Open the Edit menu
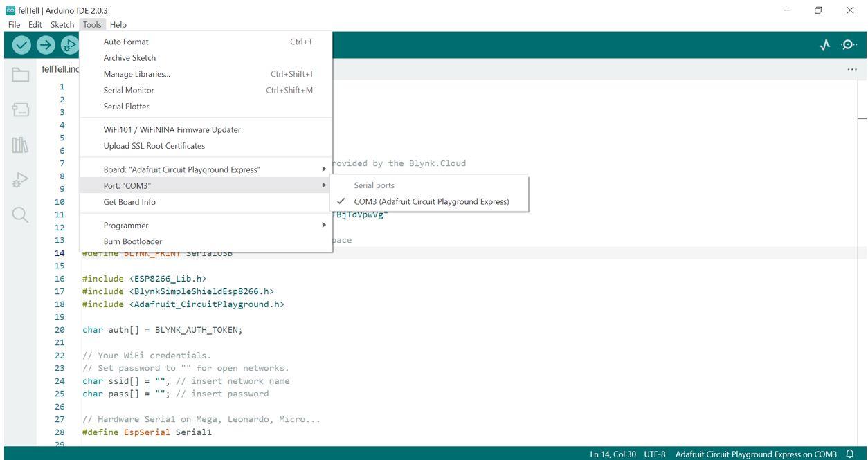The width and height of the screenshot is (868, 460). pyautogui.click(x=35, y=24)
